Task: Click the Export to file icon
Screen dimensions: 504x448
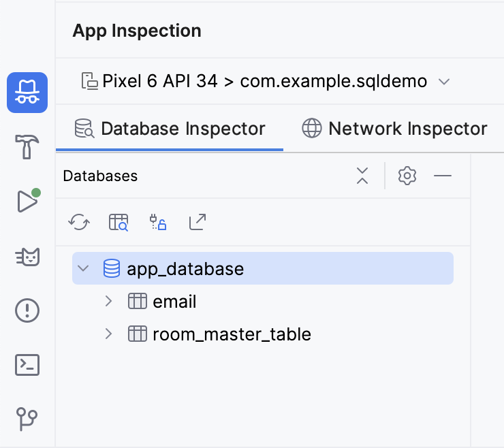Action: [198, 222]
